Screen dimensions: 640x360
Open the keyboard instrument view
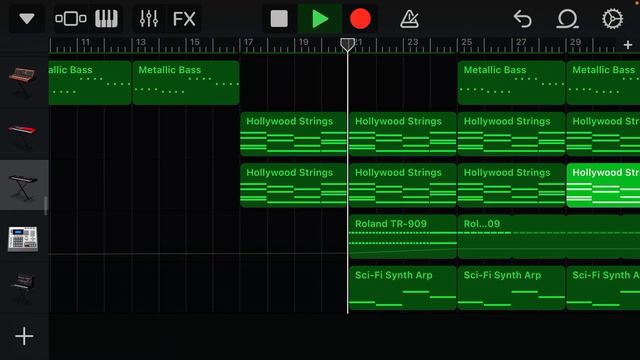pyautogui.click(x=106, y=19)
